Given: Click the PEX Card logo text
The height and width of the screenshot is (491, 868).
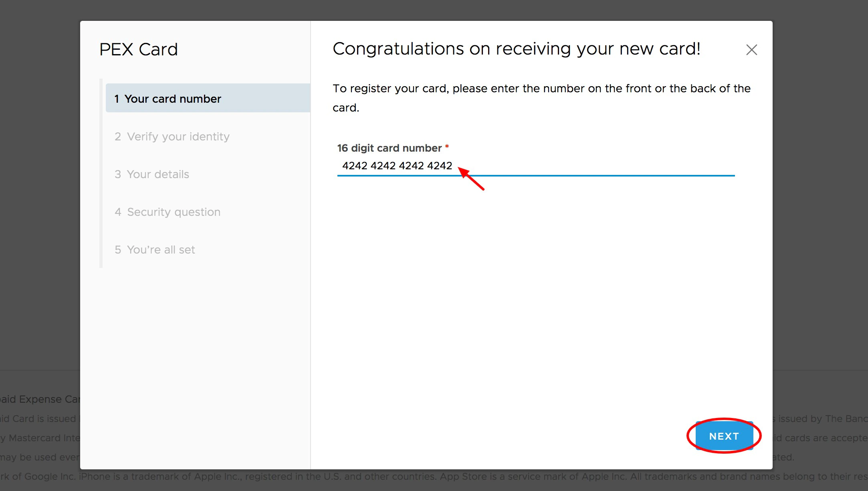Looking at the screenshot, I should point(139,49).
